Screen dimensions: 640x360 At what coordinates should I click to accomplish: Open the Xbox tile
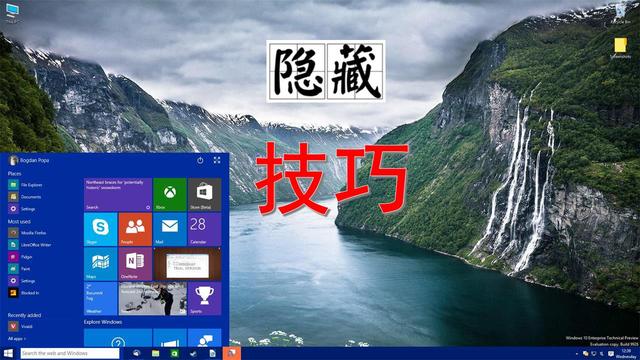[x=170, y=194]
